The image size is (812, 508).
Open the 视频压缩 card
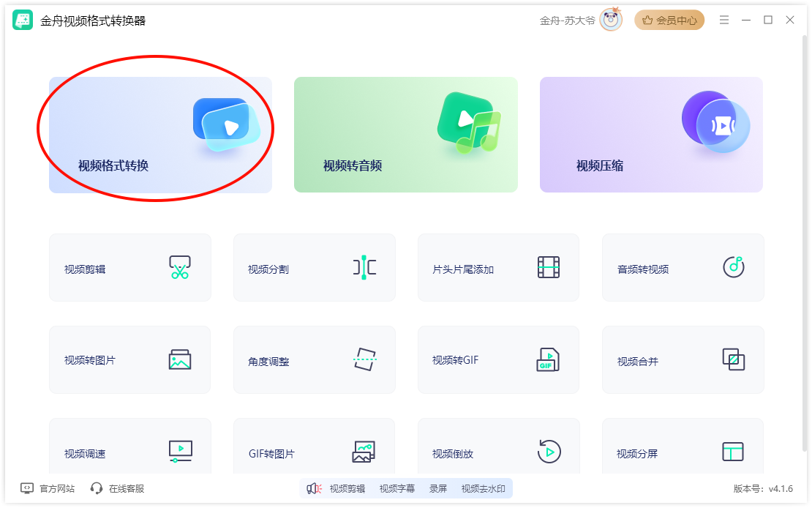(x=651, y=135)
